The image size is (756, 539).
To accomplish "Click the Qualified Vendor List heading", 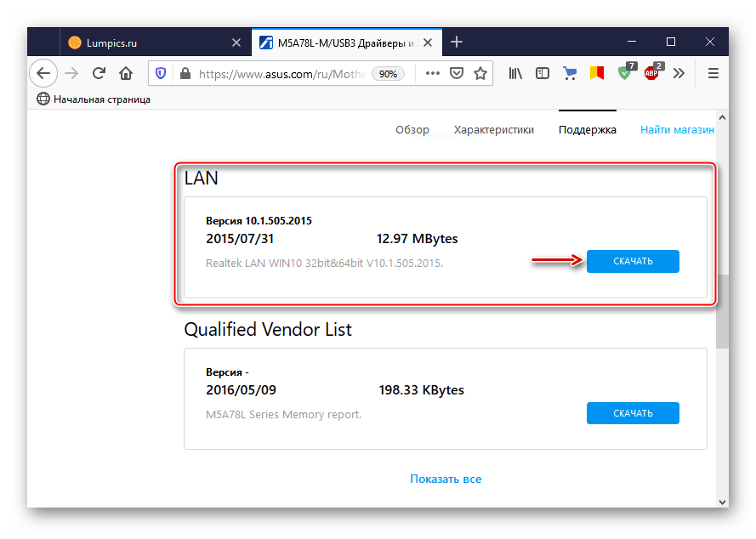I will [x=268, y=330].
